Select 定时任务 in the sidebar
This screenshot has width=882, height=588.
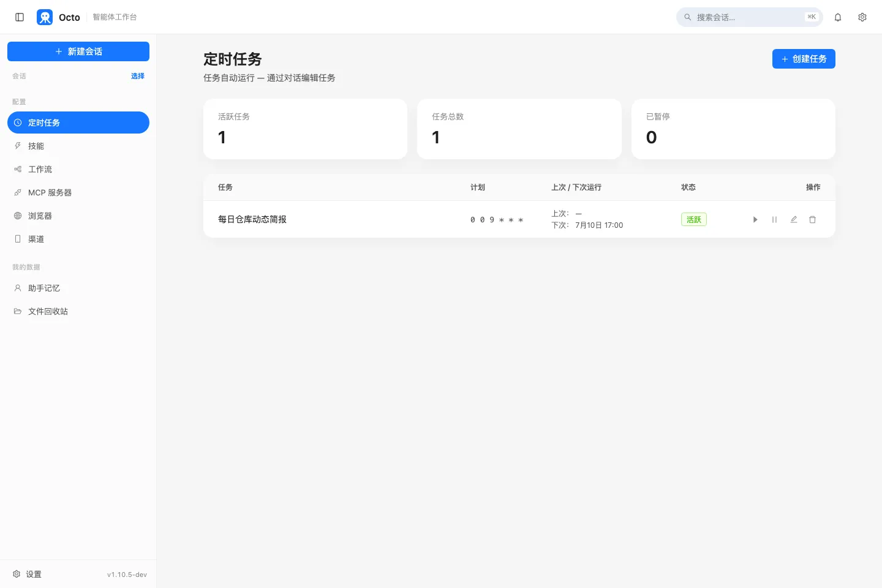(78, 123)
